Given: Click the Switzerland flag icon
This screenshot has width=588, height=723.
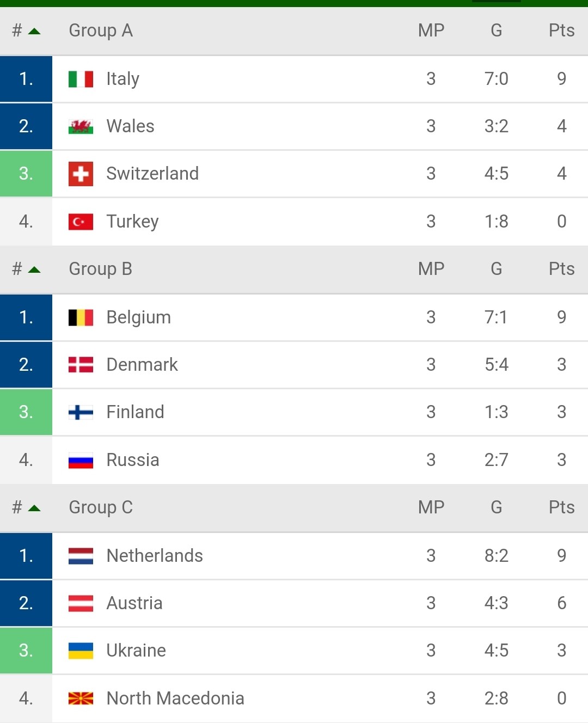Looking at the screenshot, I should (81, 174).
